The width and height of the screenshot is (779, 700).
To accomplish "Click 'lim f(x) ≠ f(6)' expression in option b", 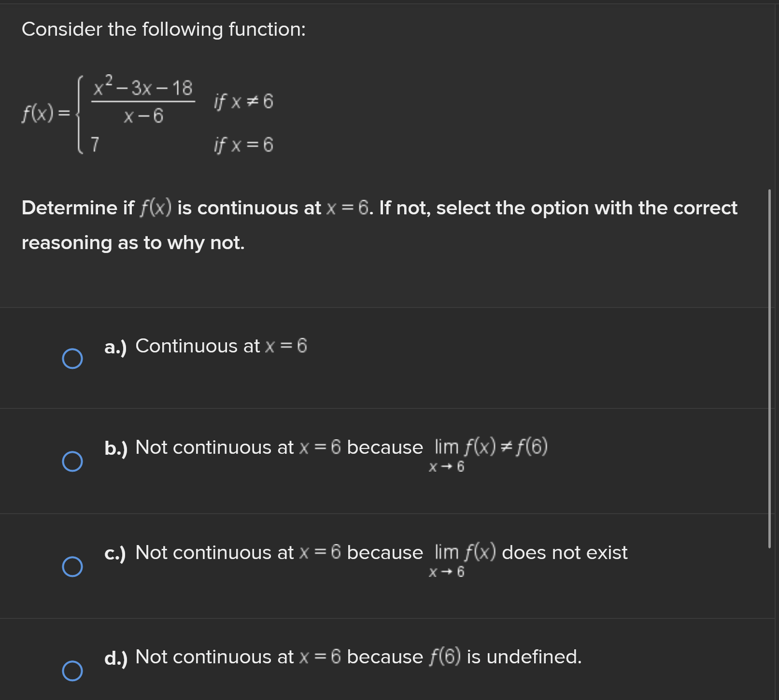I will tap(488, 455).
